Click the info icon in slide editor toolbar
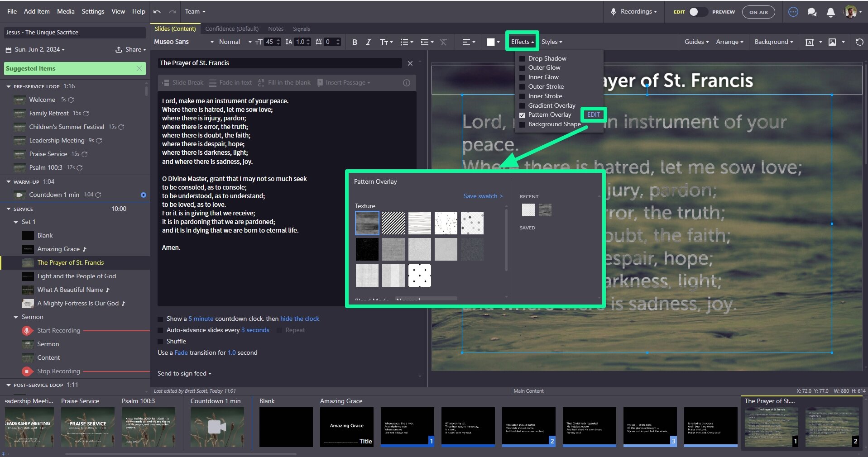The image size is (868, 457). pos(407,83)
